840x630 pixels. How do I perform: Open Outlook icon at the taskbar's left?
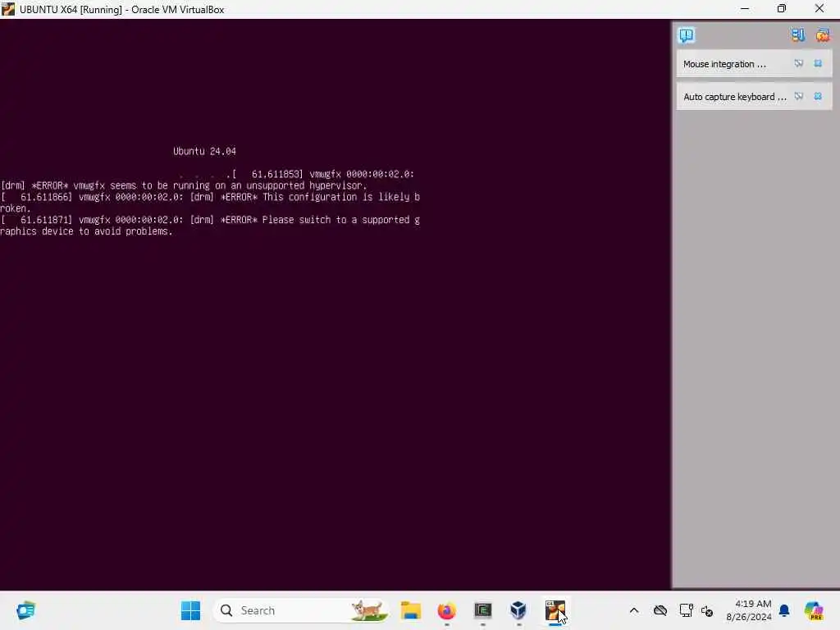(25, 610)
